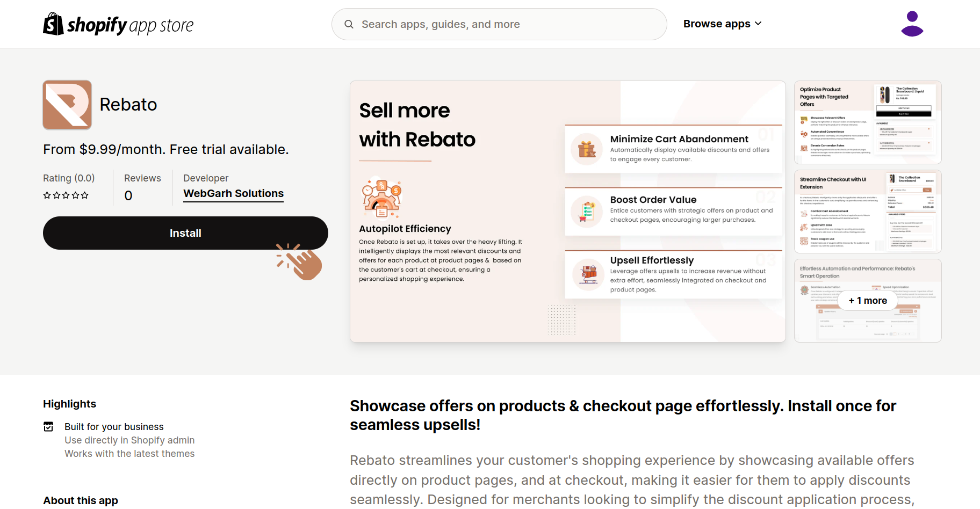Click the Boost Order Value checklist icon

(586, 212)
